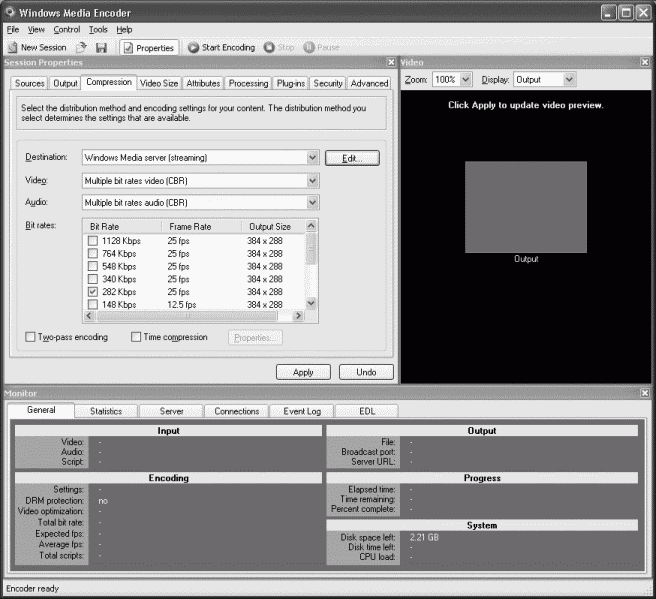Click the New Session toolbar icon
The height and width of the screenshot is (599, 656).
click(13, 48)
